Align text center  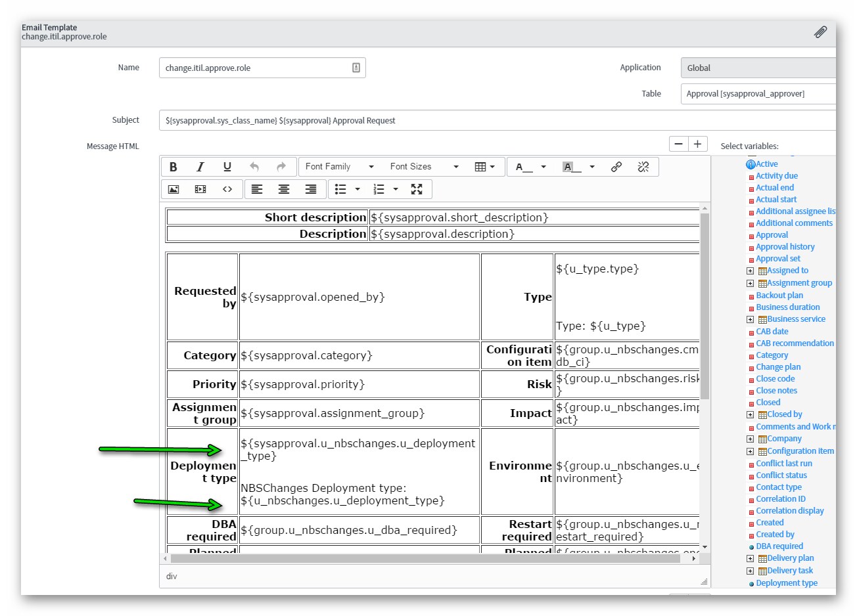(x=284, y=189)
